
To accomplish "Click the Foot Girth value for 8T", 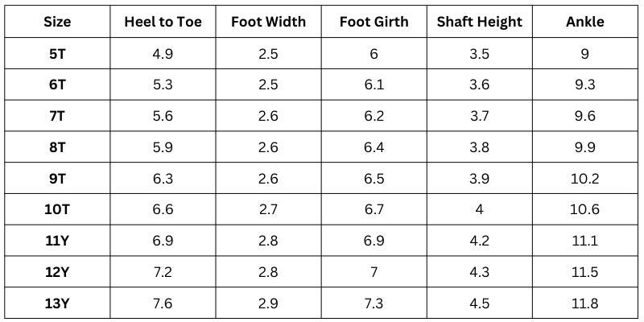I will (374, 147).
